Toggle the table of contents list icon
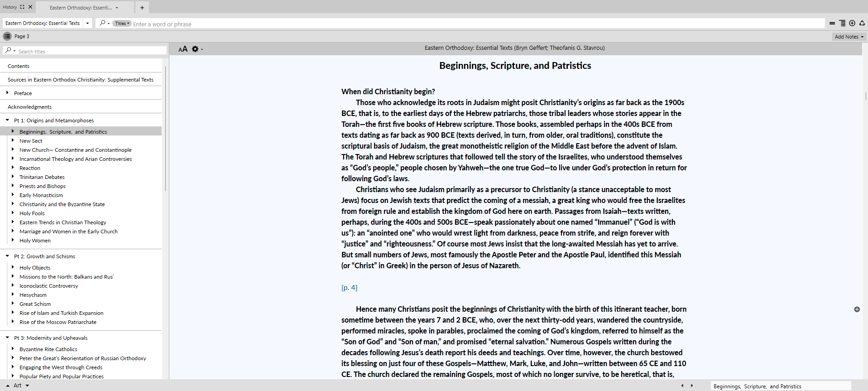This screenshot has width=868, height=391. (7, 36)
